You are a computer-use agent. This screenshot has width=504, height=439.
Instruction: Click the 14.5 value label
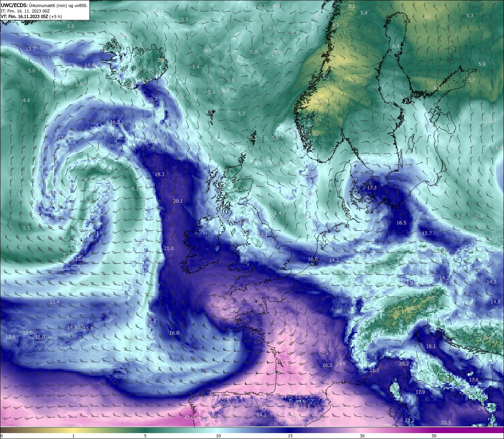tap(72, 328)
